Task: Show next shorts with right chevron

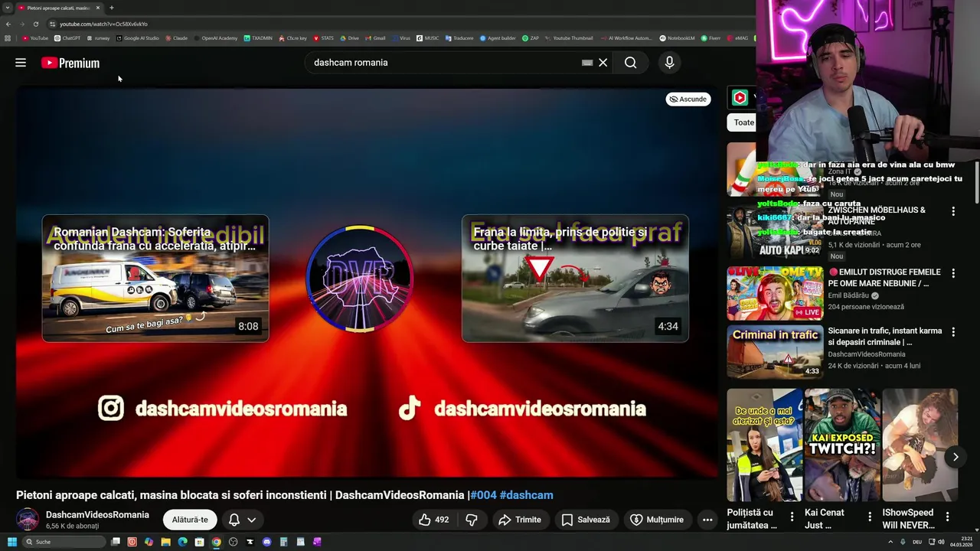Action: pyautogui.click(x=955, y=457)
